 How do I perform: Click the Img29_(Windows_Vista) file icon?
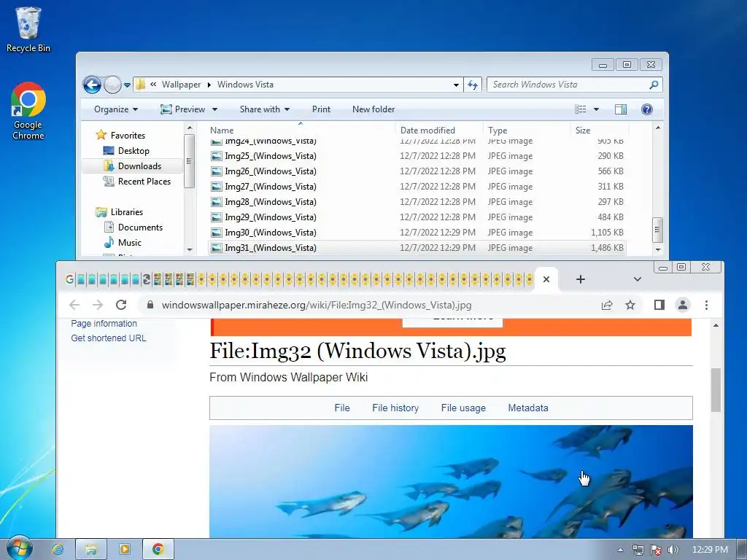point(216,217)
